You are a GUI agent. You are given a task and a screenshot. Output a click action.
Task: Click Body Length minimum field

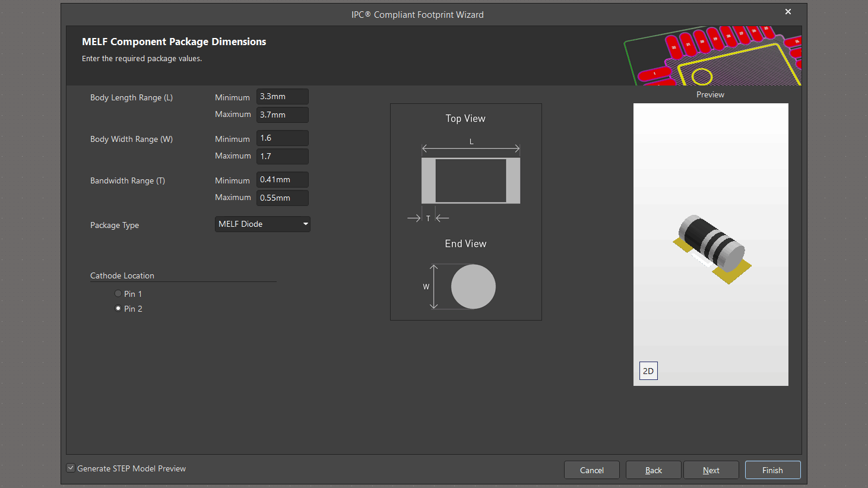[x=282, y=97]
